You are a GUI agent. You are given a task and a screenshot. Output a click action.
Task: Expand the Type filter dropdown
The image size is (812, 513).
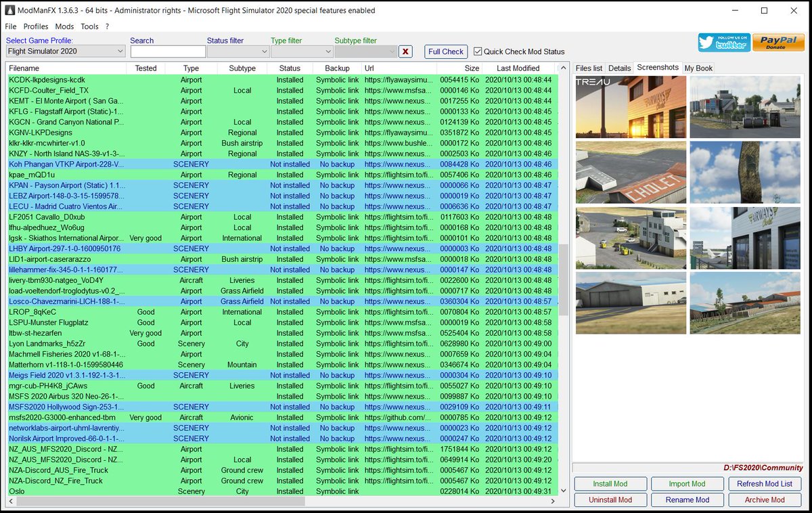coord(302,51)
